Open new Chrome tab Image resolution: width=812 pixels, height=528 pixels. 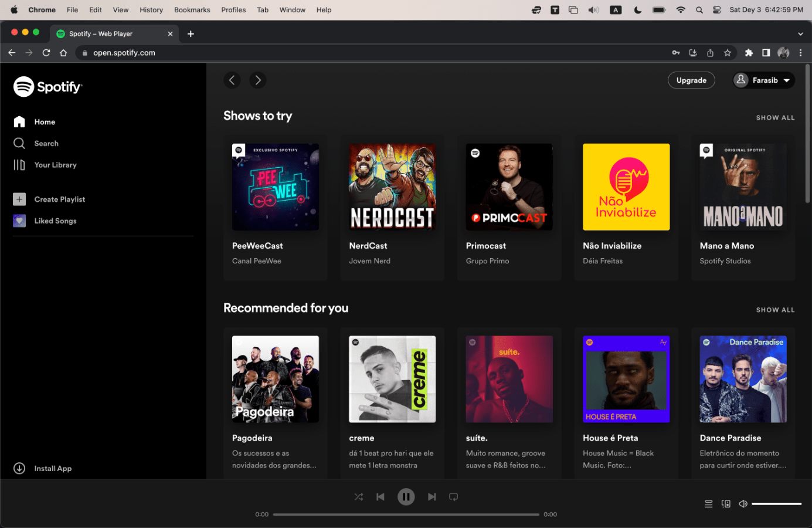(191, 34)
